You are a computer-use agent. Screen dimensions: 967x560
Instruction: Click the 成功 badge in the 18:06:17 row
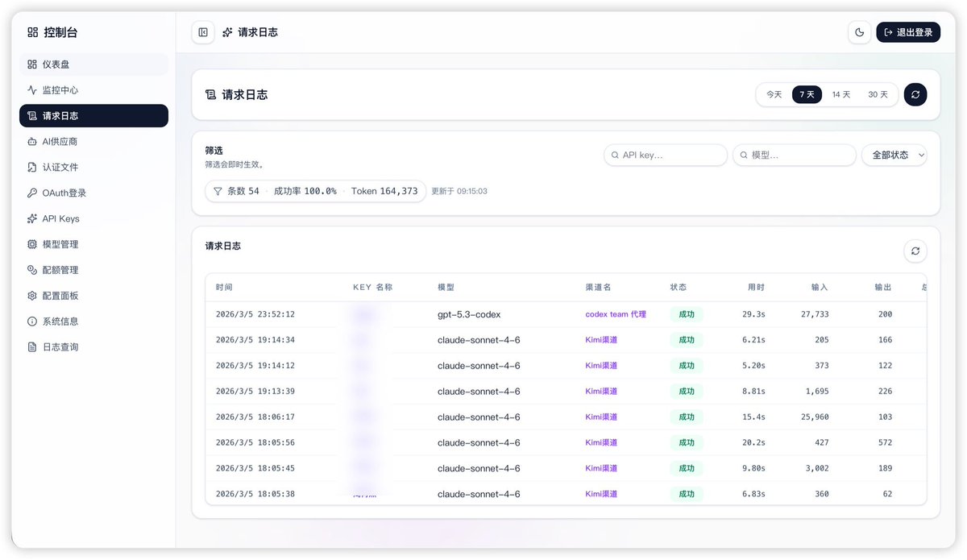point(687,417)
